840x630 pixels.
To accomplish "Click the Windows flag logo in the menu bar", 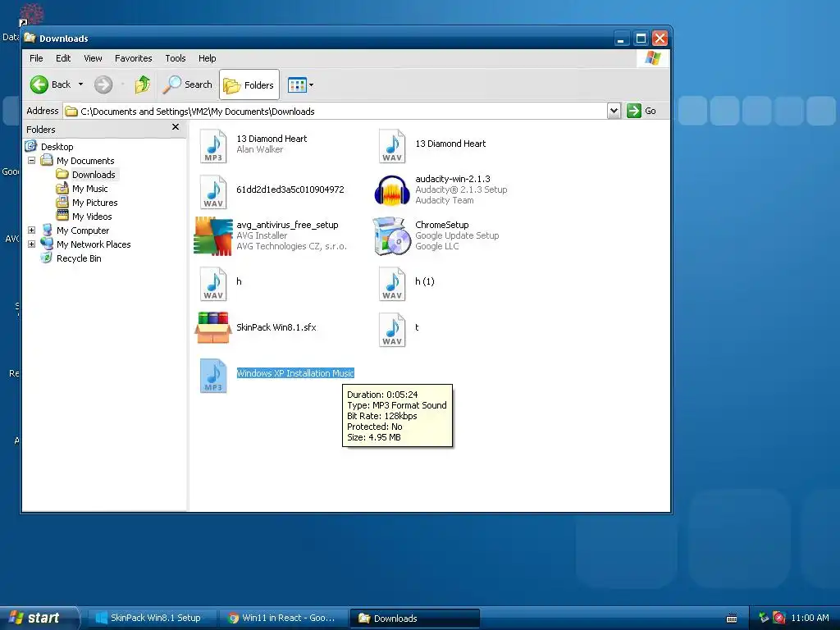I will [652, 58].
